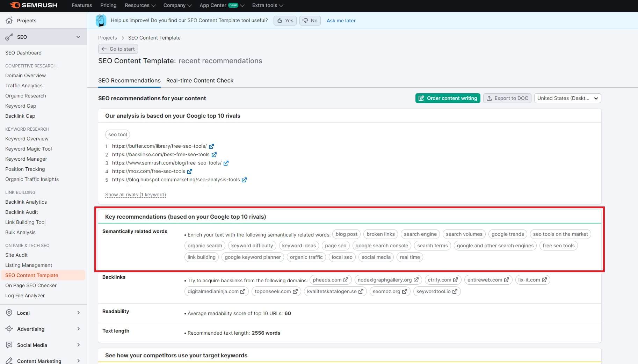Click the 'Average readability score' text line
Screen dimensions: 638x364
pos(239,313)
